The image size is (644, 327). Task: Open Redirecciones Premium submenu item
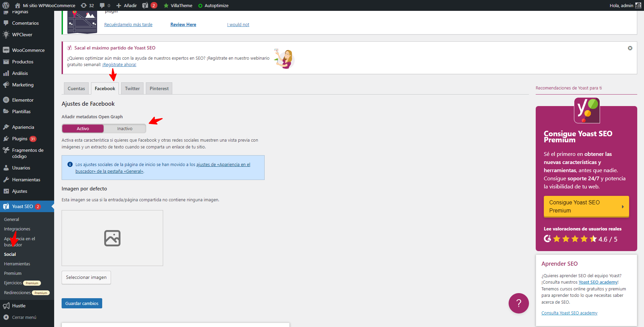(x=27, y=292)
